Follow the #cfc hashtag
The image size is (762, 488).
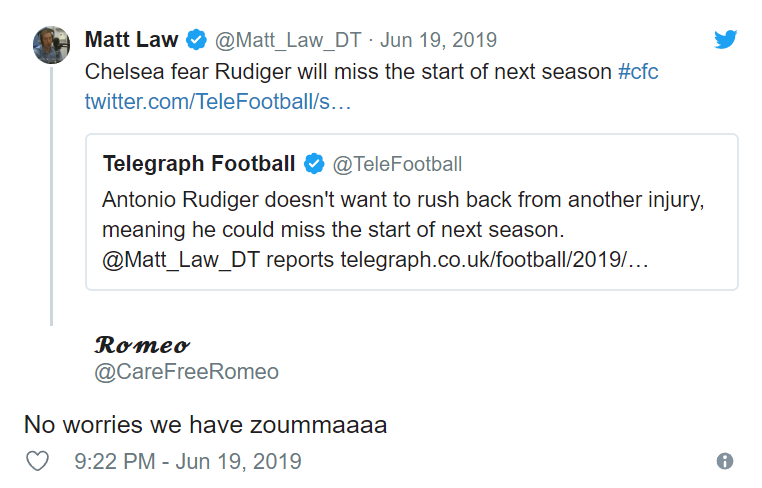[x=638, y=73]
